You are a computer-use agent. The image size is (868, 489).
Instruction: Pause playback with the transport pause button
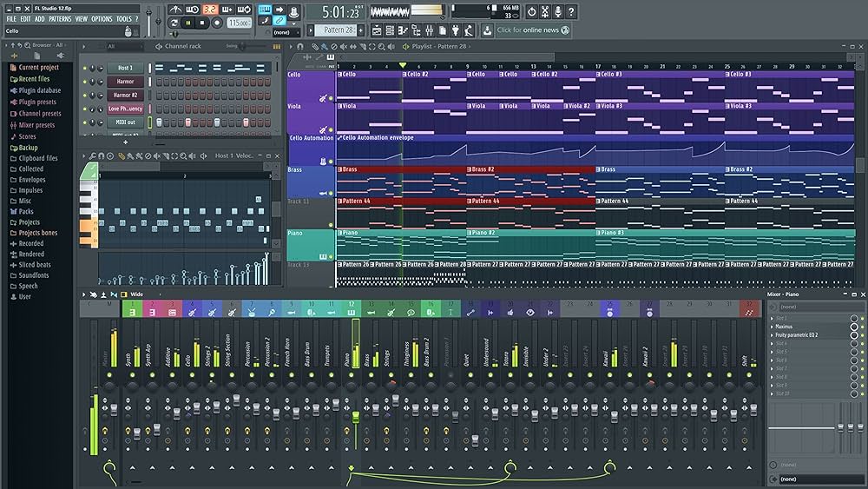[x=188, y=23]
